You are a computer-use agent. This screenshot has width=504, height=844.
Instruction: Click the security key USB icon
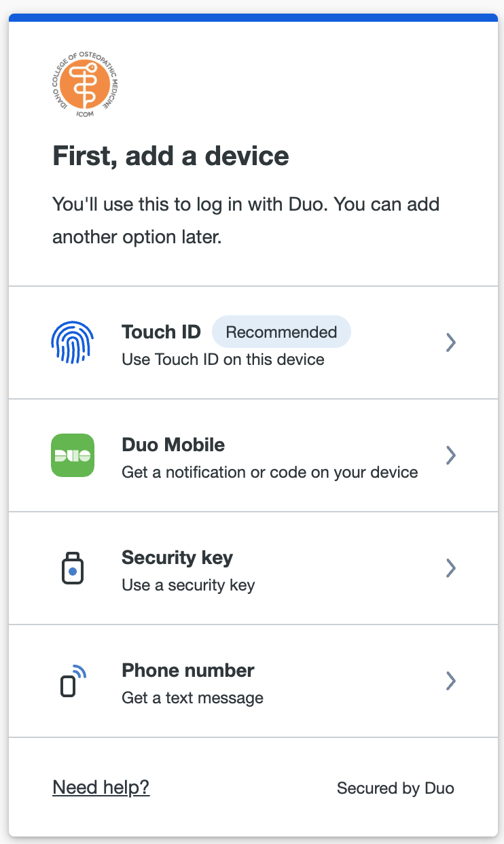pos(73,568)
